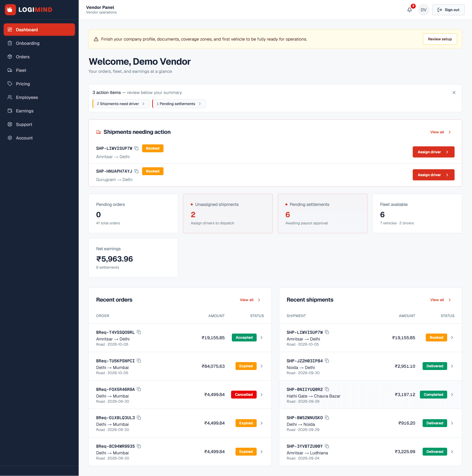Open Account settings in sidebar

point(39,138)
